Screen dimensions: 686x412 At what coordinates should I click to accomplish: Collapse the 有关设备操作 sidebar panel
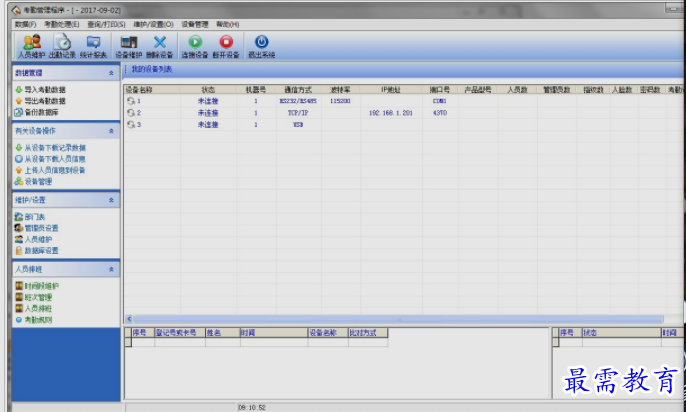[111, 131]
